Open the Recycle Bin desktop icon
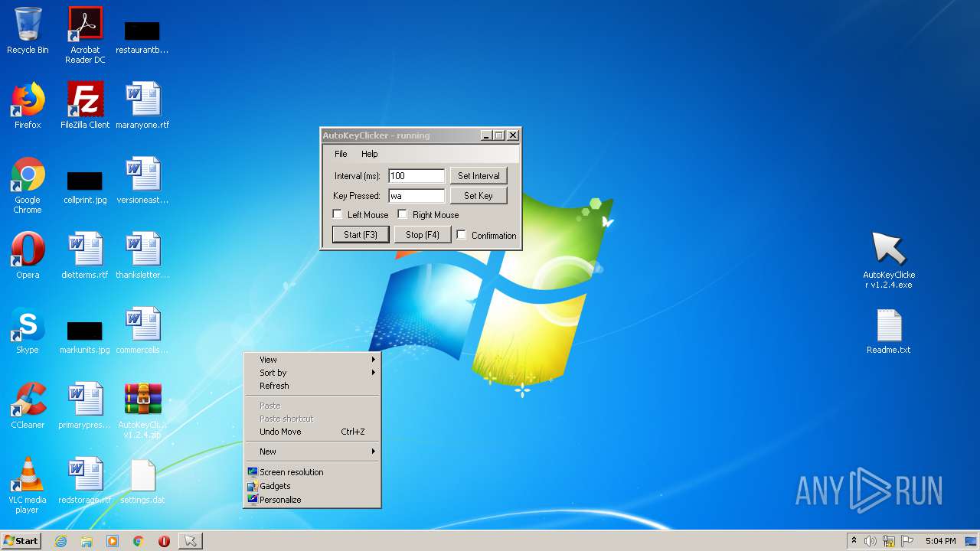980x551 pixels. point(28,31)
